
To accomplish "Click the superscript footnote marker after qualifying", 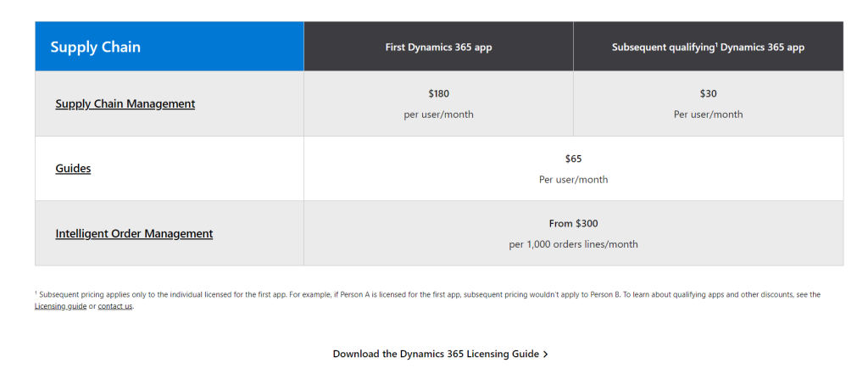I will 715,45.
